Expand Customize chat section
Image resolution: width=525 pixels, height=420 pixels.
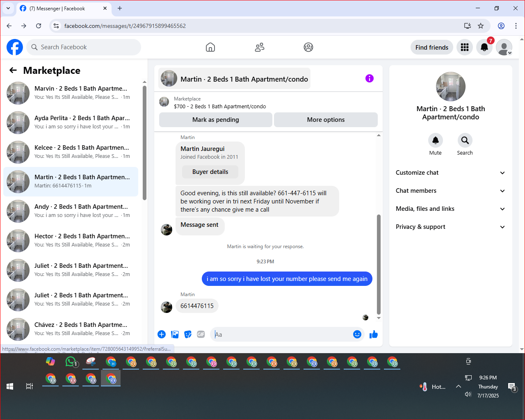451,173
